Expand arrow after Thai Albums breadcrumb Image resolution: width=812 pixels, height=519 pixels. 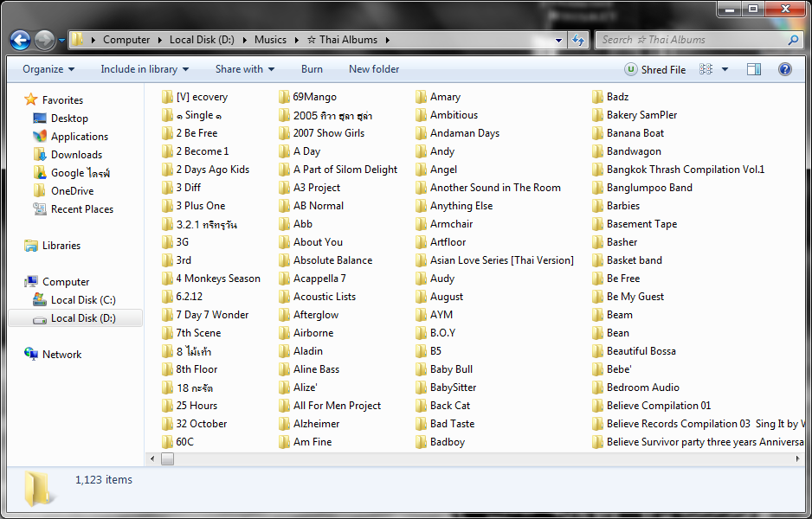[x=387, y=40]
